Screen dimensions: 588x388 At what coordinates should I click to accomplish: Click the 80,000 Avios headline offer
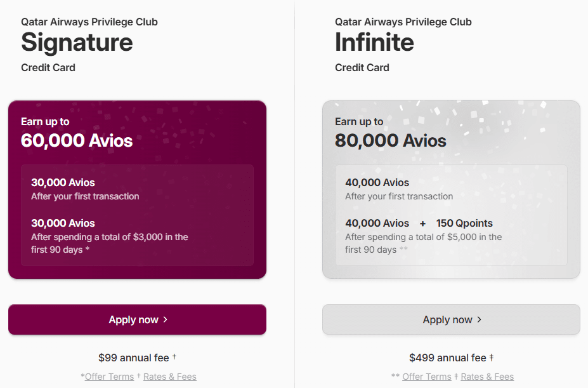391,140
